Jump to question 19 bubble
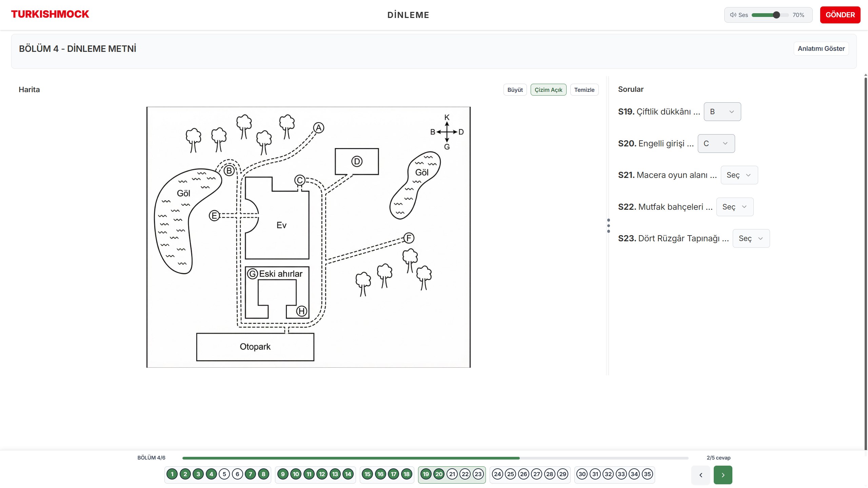Screen dimensions: 868x488 click(426, 474)
